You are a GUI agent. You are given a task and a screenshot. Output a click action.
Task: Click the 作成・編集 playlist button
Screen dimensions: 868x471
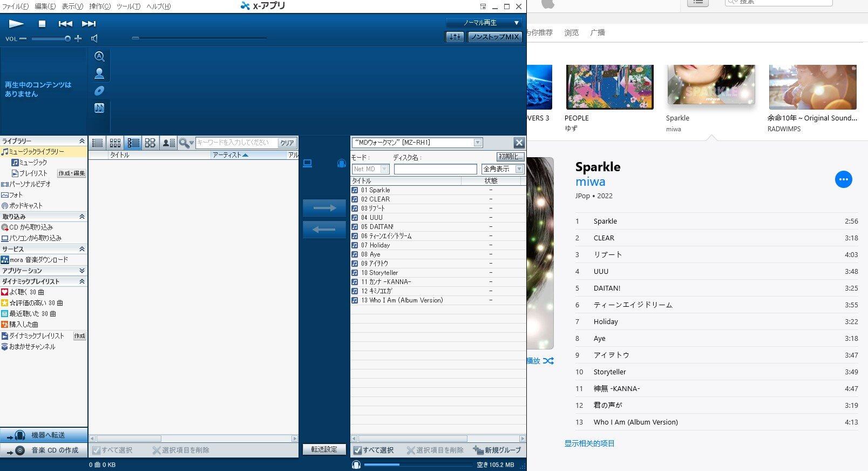click(x=71, y=173)
